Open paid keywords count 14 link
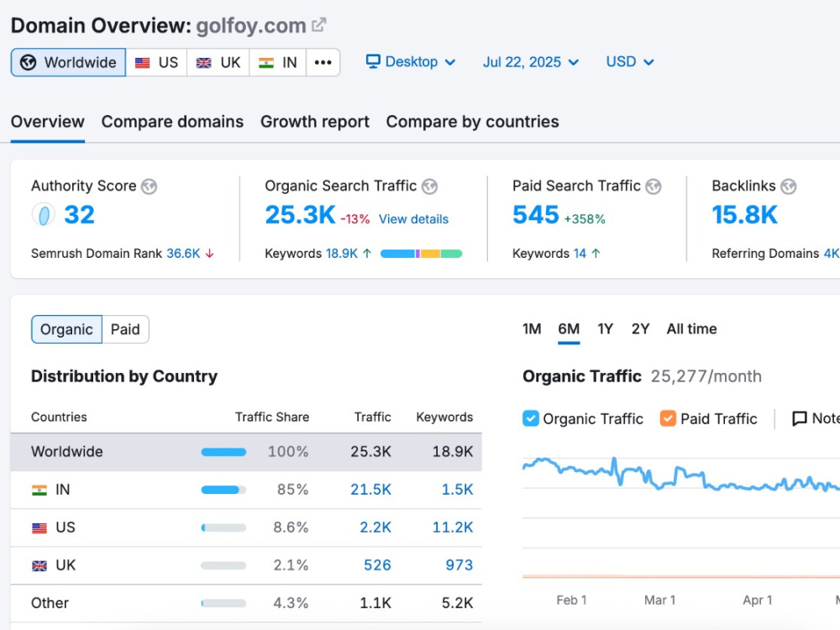The height and width of the screenshot is (630, 840). click(x=580, y=254)
